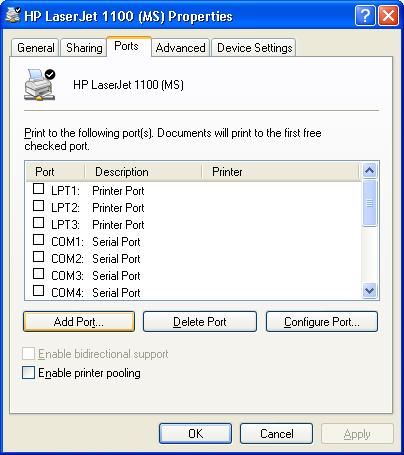Click the Configure Port button

322,322
